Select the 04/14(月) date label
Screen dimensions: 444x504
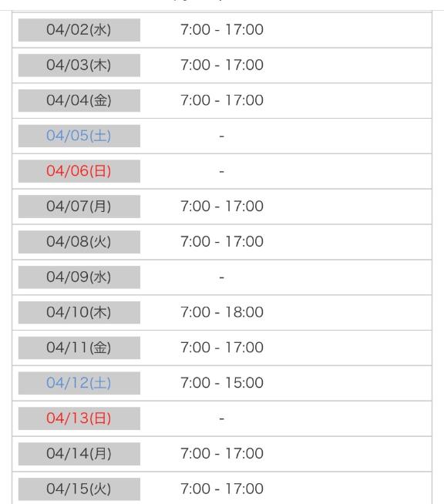click(79, 454)
